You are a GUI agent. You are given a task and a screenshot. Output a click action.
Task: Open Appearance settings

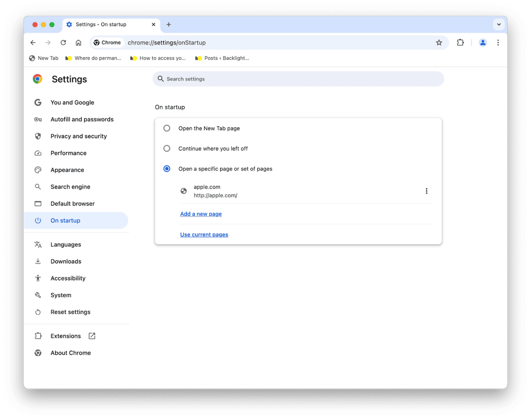[76, 170]
